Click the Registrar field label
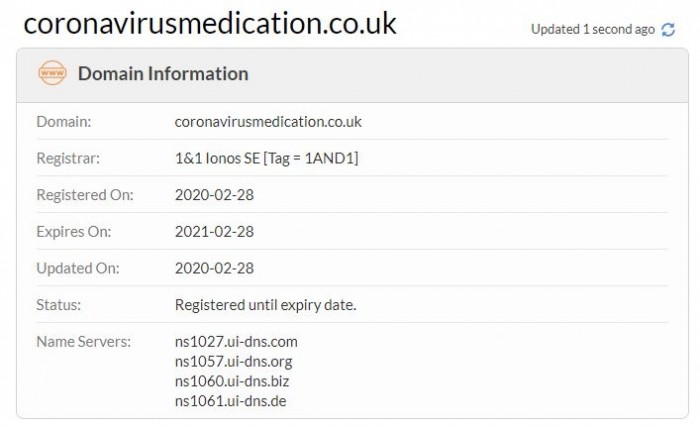The height and width of the screenshot is (428, 700). (68, 158)
